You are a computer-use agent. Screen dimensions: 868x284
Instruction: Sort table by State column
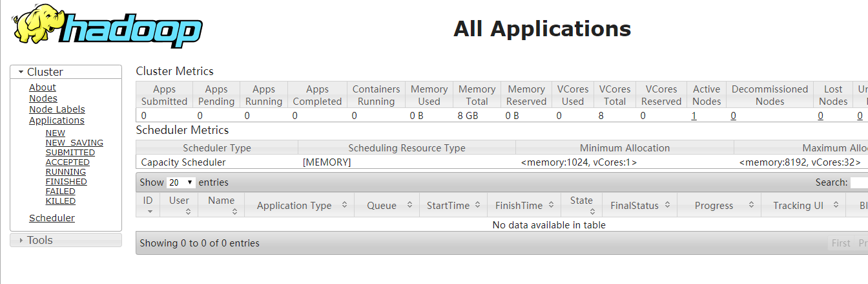pyautogui.click(x=581, y=204)
